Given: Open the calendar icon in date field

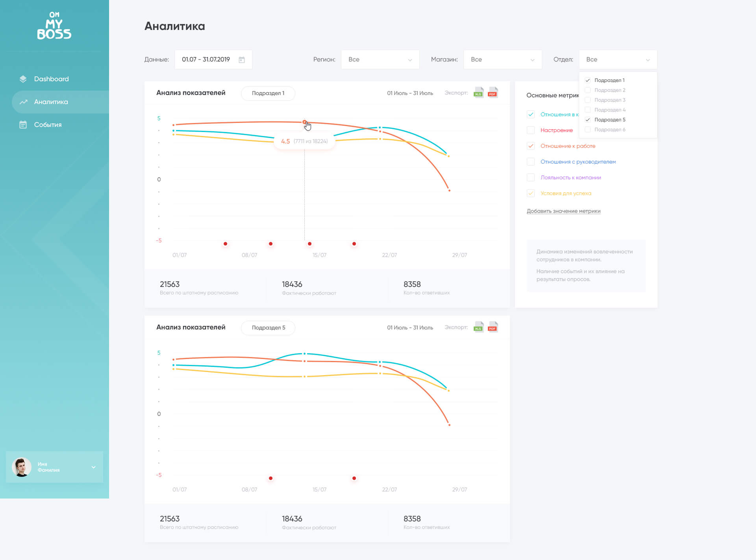Looking at the screenshot, I should click(x=242, y=60).
